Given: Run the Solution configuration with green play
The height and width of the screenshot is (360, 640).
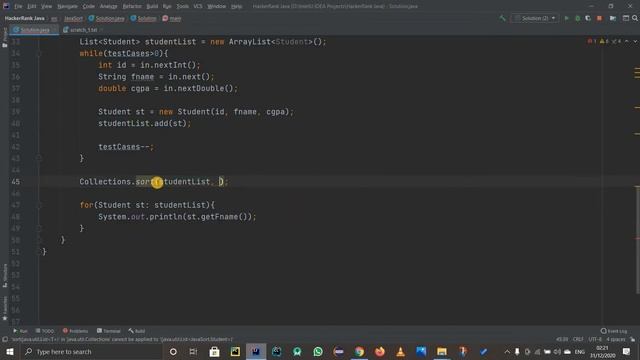Looking at the screenshot, I should coord(567,18).
